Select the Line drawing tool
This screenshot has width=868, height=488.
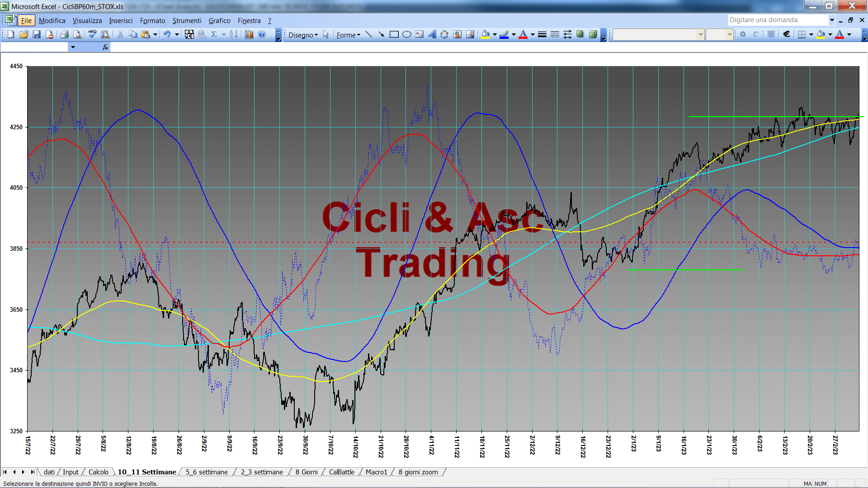click(x=368, y=34)
